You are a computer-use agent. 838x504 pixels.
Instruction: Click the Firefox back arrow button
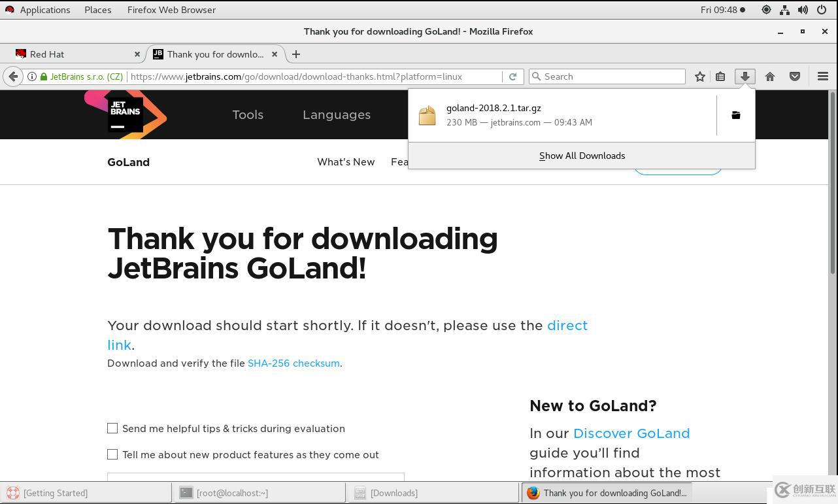coord(13,76)
